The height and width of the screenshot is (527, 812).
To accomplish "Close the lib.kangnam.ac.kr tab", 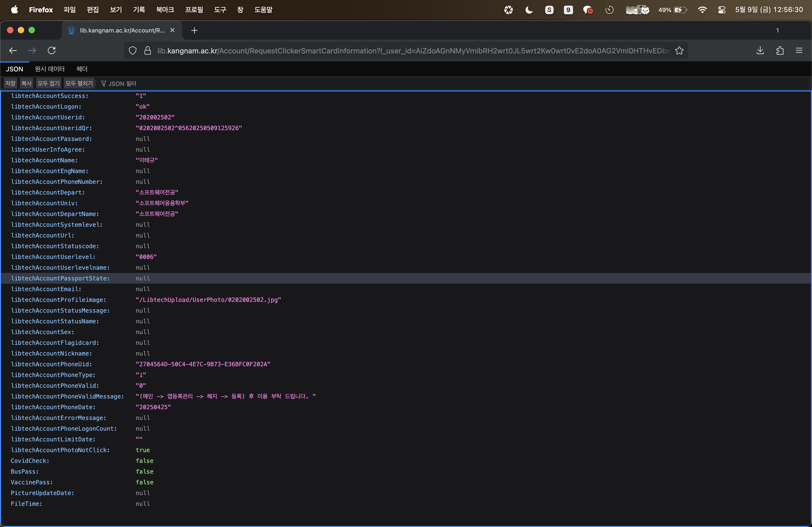I will click(172, 30).
